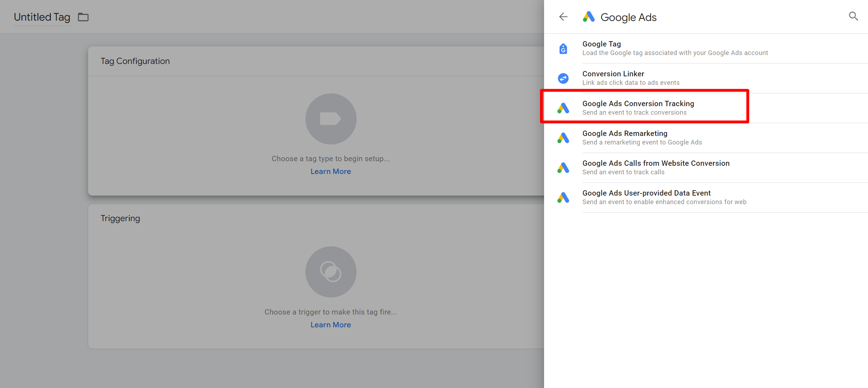Screen dimensions: 868x388
Task: Click the Google Tag blue icon
Action: tap(563, 49)
